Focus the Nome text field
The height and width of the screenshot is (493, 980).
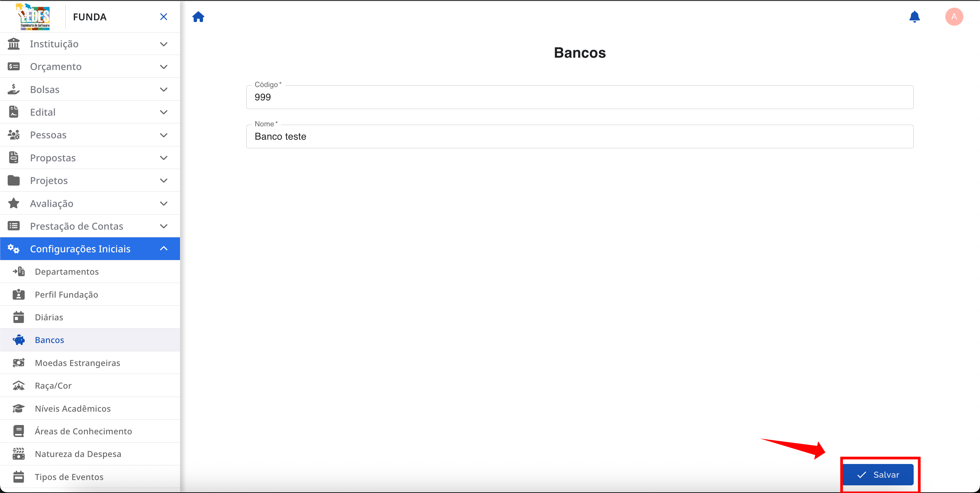pos(579,137)
